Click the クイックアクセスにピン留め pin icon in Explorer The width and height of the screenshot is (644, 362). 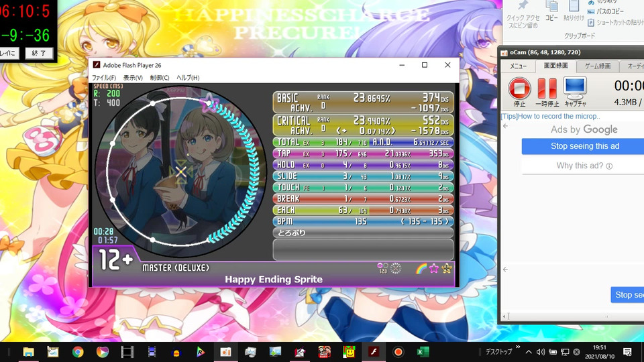(523, 5)
